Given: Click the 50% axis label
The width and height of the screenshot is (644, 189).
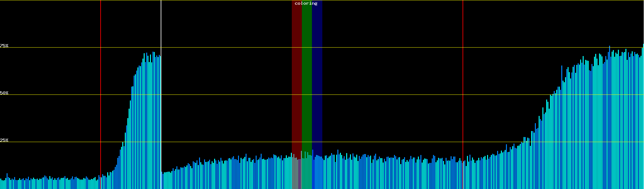Looking at the screenshot, I should tap(4, 93).
